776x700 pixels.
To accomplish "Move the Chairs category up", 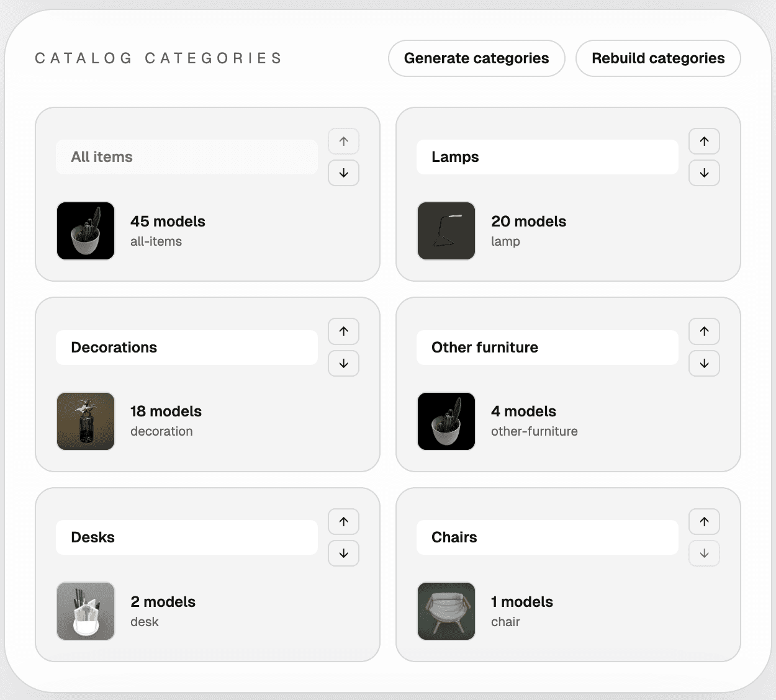I will point(704,522).
